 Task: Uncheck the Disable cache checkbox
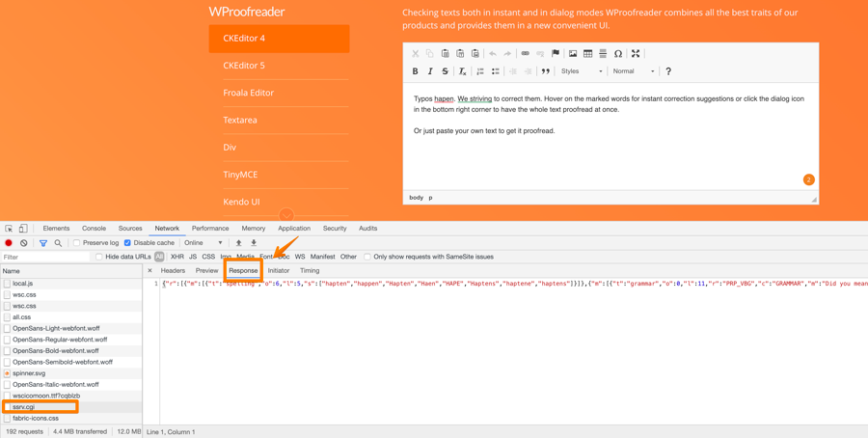click(127, 243)
